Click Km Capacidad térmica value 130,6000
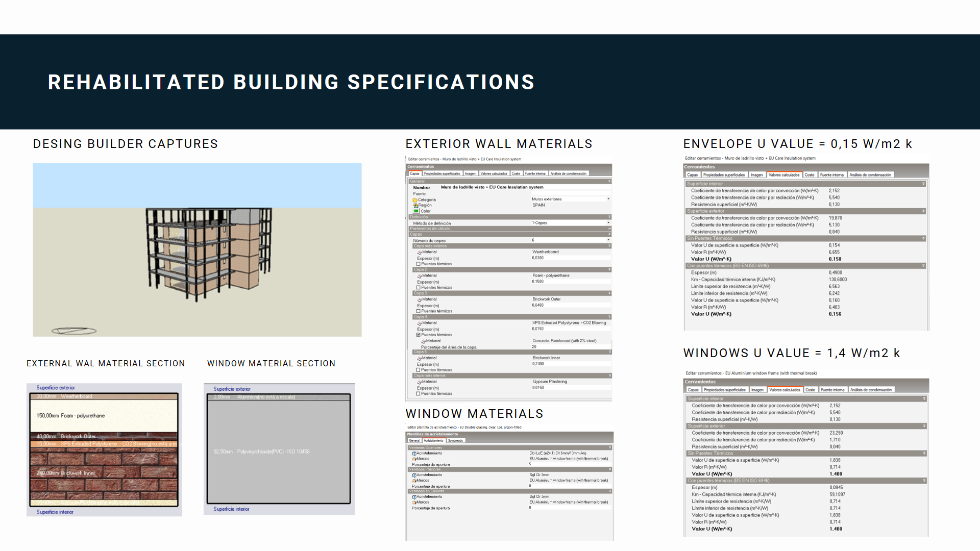980x551 pixels. tap(838, 280)
